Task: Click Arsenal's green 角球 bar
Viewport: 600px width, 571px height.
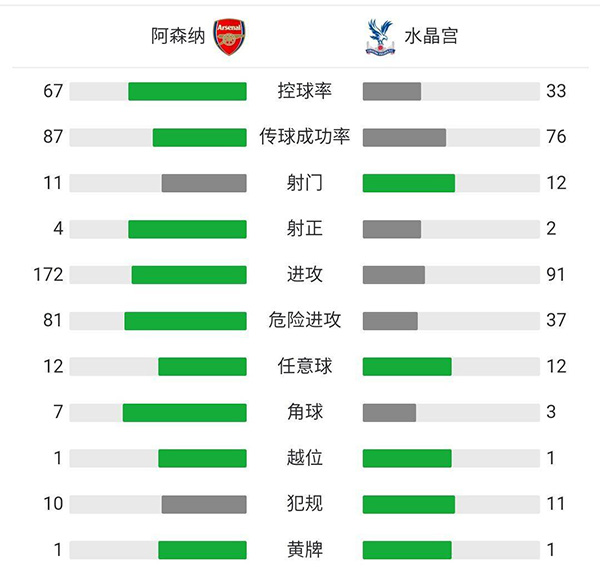Action: point(184,412)
